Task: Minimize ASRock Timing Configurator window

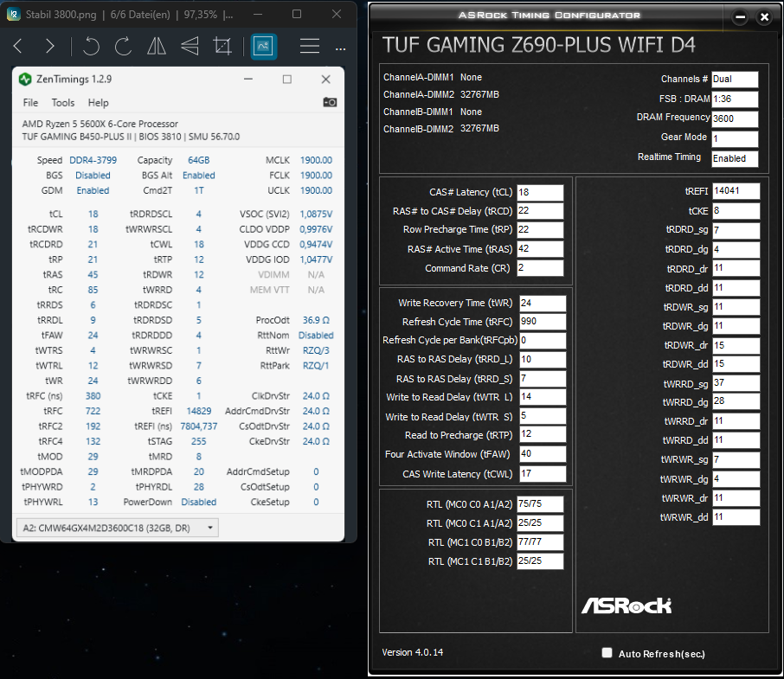Action: click(741, 17)
